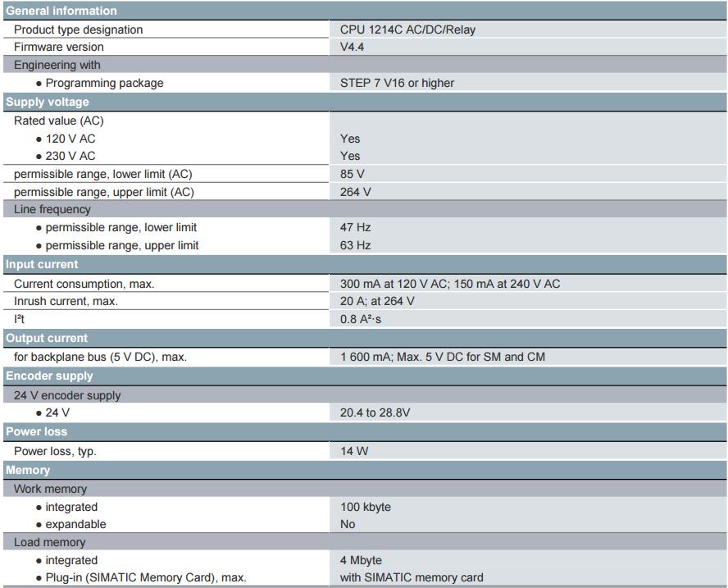Select "for backplane bus (5 V DC), max." label
The height and width of the screenshot is (588, 728).
[100, 358]
